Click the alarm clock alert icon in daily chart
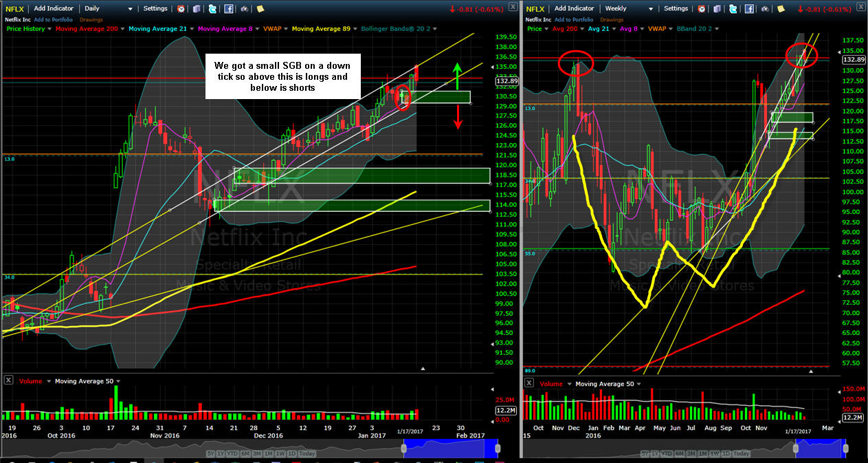This screenshot has width=868, height=463. coord(181,9)
